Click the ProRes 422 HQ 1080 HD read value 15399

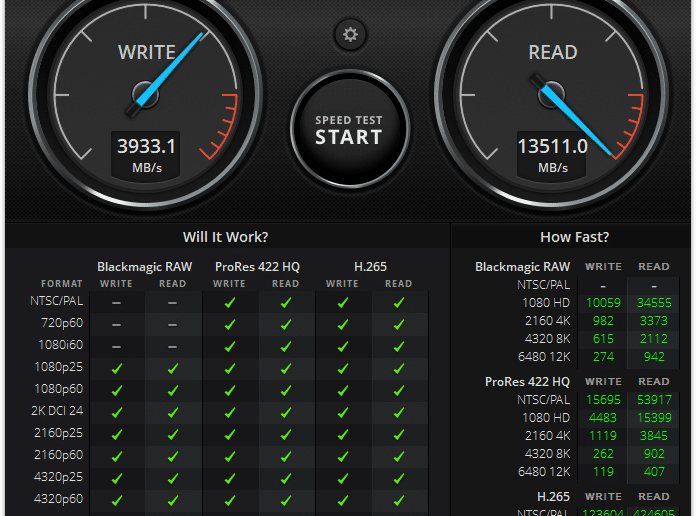654,418
